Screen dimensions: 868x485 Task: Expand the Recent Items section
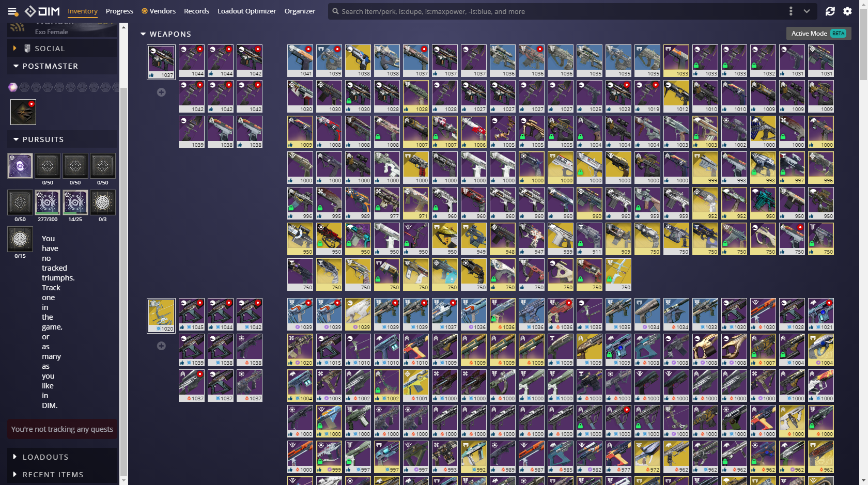62,475
